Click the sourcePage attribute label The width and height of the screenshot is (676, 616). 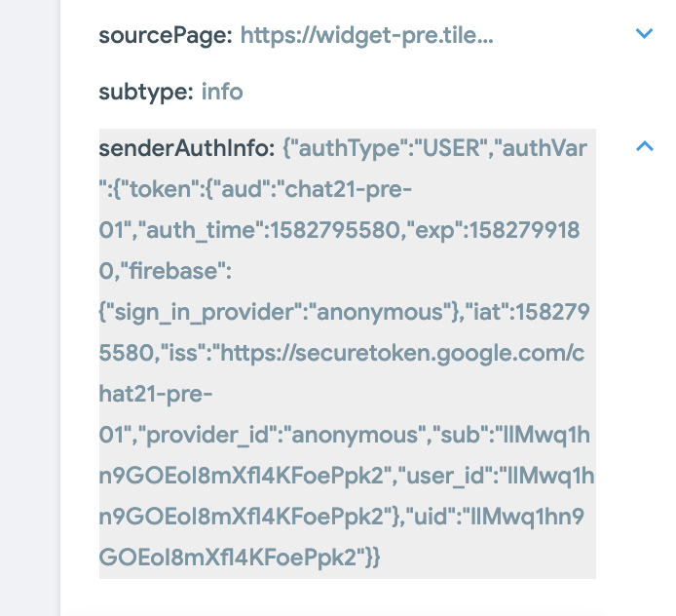(x=166, y=35)
